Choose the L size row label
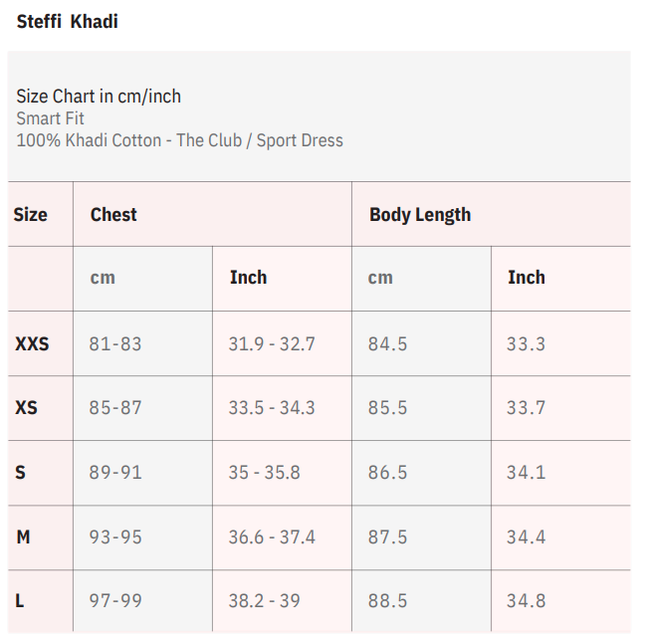 coord(20,601)
